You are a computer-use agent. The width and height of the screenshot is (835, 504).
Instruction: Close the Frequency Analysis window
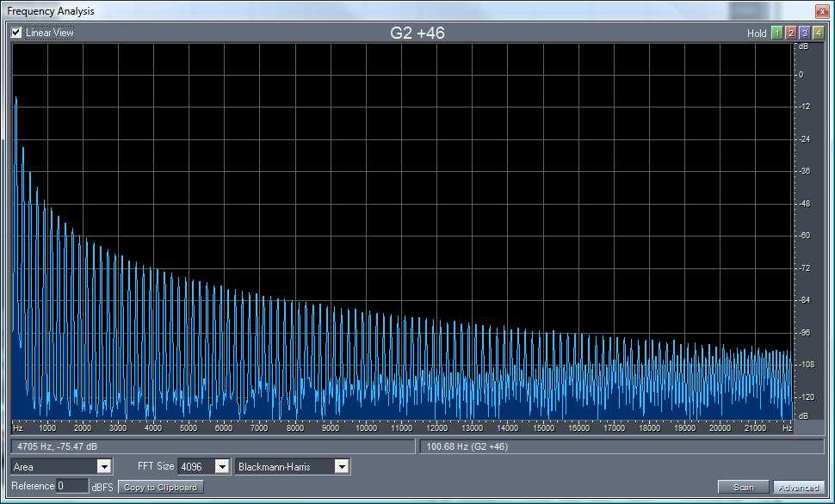[x=822, y=11]
